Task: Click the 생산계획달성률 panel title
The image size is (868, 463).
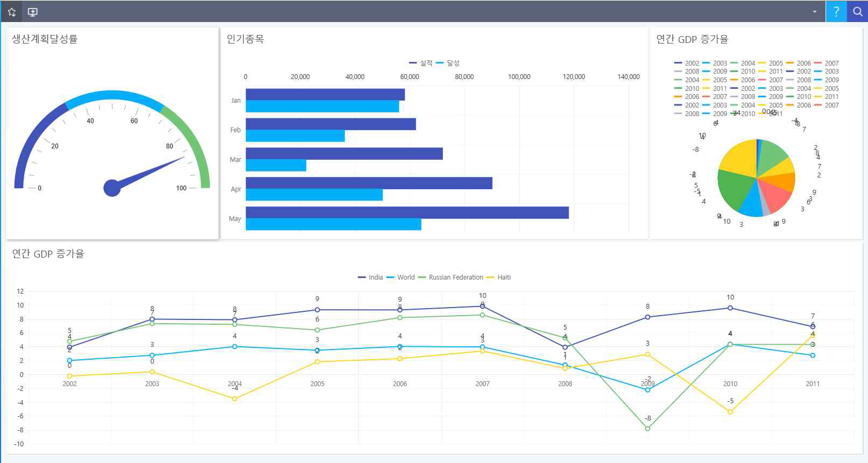Action: coord(45,39)
